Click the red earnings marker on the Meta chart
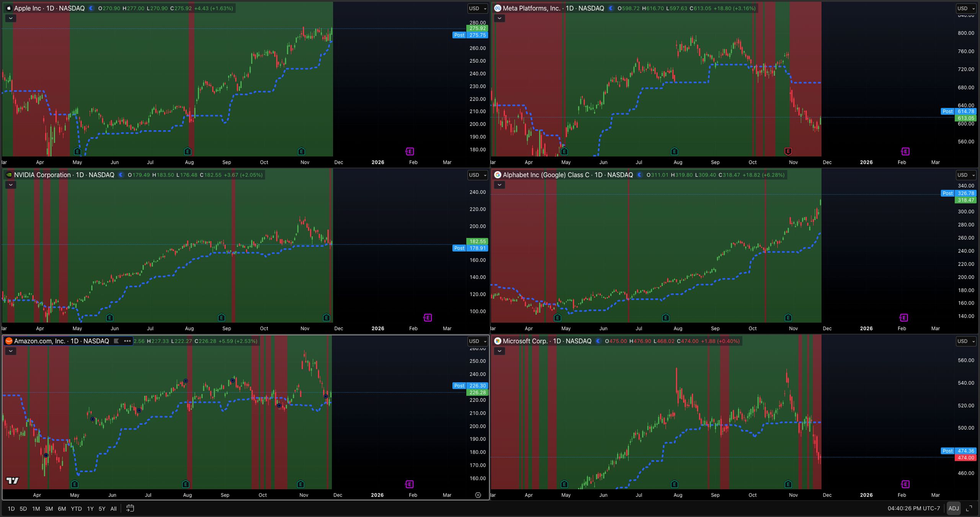980x517 pixels. click(788, 152)
